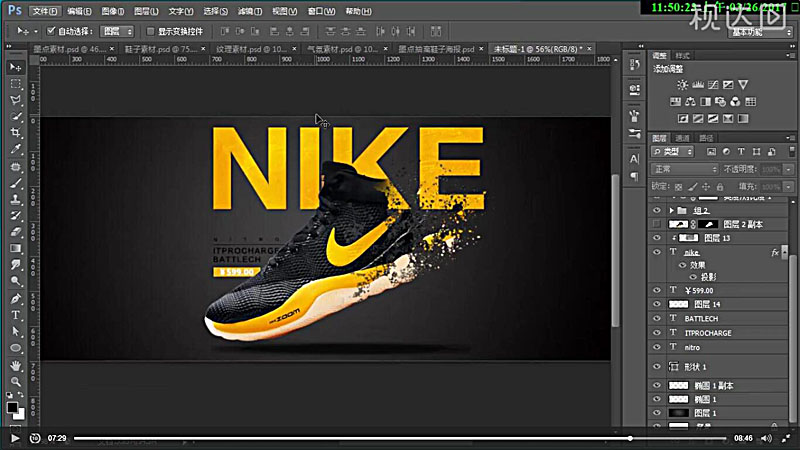Open the blend mode 正常 dropdown
Image resolution: width=800 pixels, height=450 pixels.
(x=684, y=169)
